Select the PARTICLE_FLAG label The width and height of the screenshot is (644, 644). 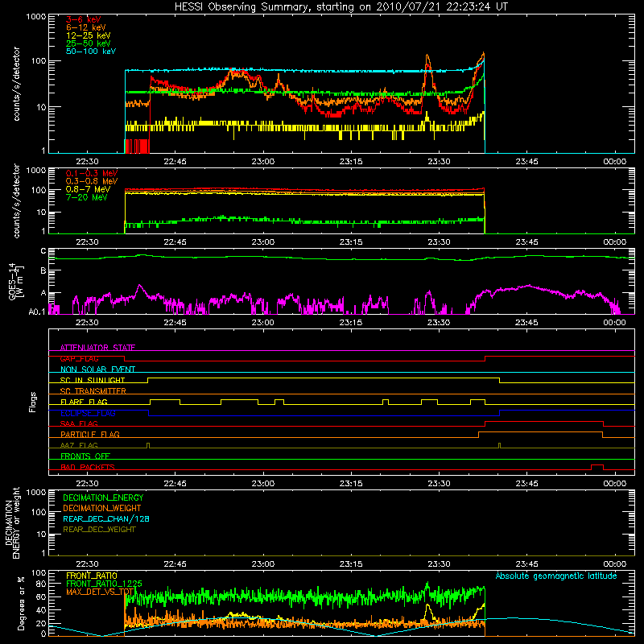(x=90, y=434)
